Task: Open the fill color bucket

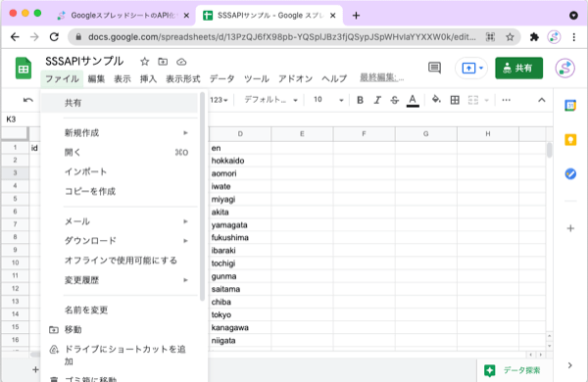Action: (436, 100)
